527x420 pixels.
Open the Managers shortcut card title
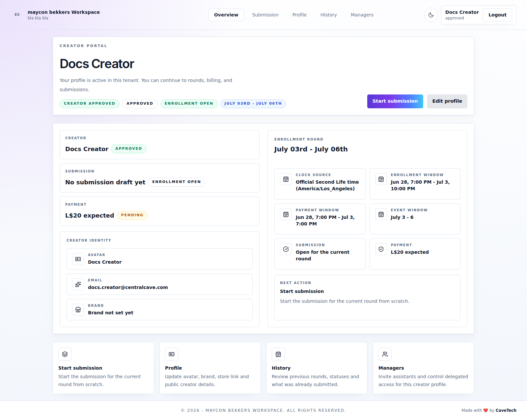pyautogui.click(x=391, y=368)
